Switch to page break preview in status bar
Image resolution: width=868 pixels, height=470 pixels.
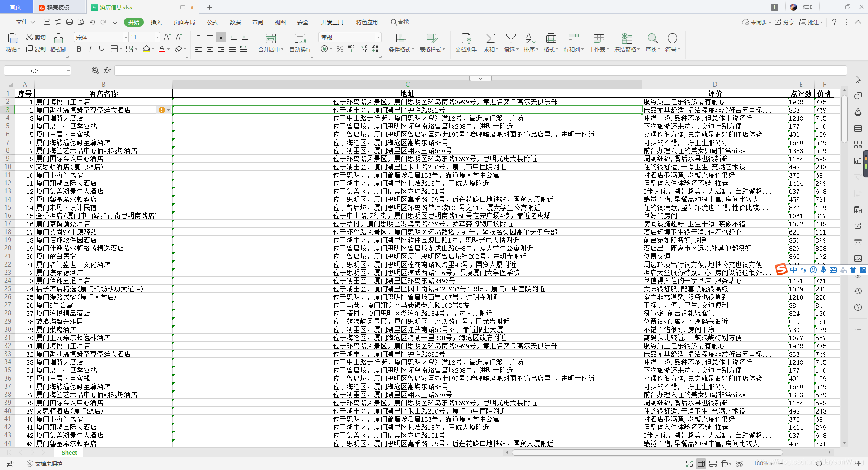tap(713, 464)
